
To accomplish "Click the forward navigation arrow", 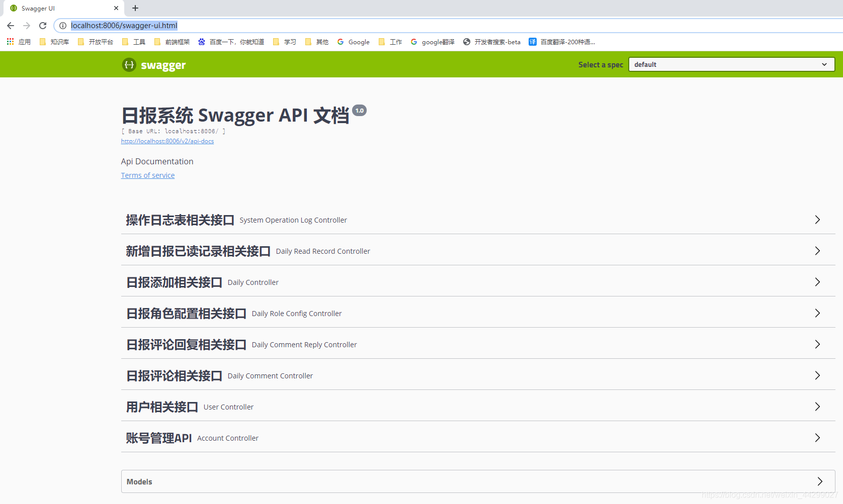I will pyautogui.click(x=27, y=26).
